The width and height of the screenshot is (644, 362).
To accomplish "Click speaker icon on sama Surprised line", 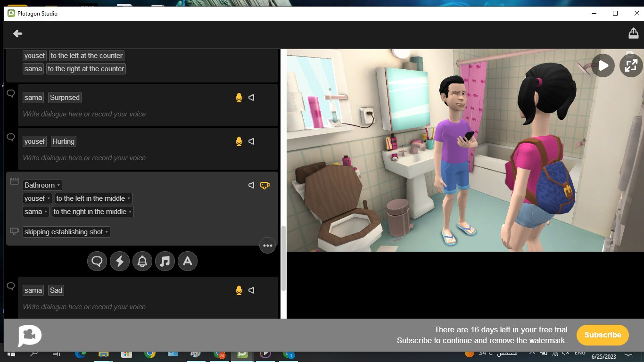I will pyautogui.click(x=252, y=98).
